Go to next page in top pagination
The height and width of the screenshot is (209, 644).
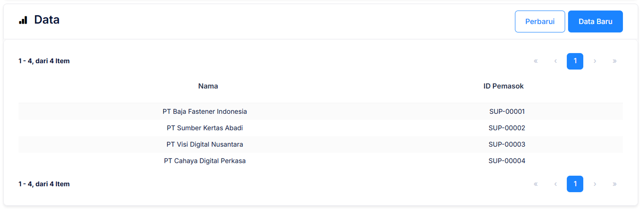pyautogui.click(x=595, y=61)
